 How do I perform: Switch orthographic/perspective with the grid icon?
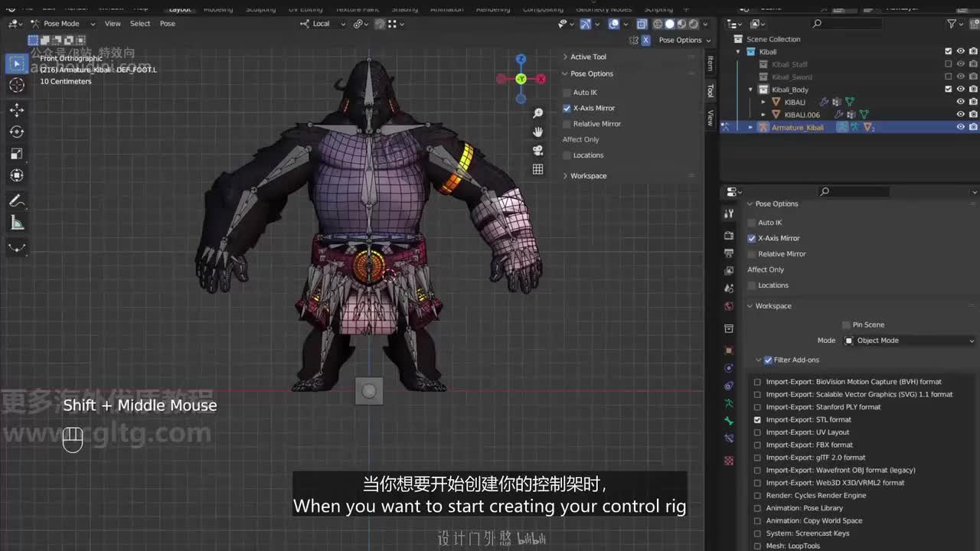tap(538, 169)
